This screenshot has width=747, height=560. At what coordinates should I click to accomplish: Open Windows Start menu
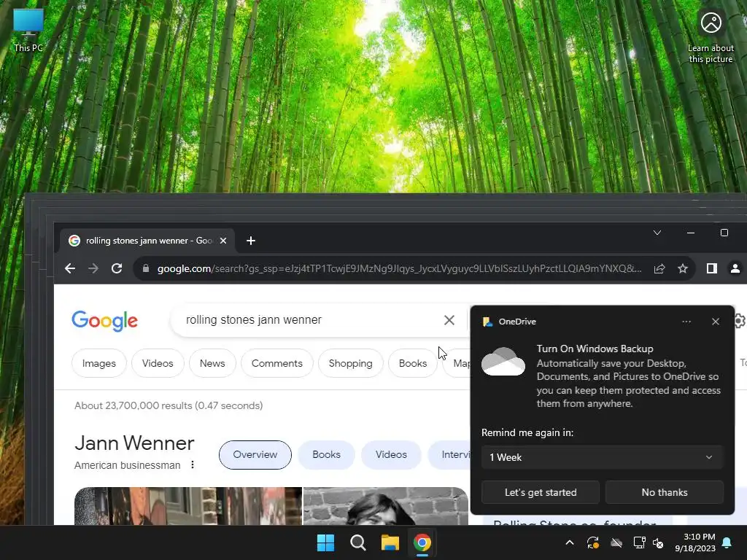point(326,542)
